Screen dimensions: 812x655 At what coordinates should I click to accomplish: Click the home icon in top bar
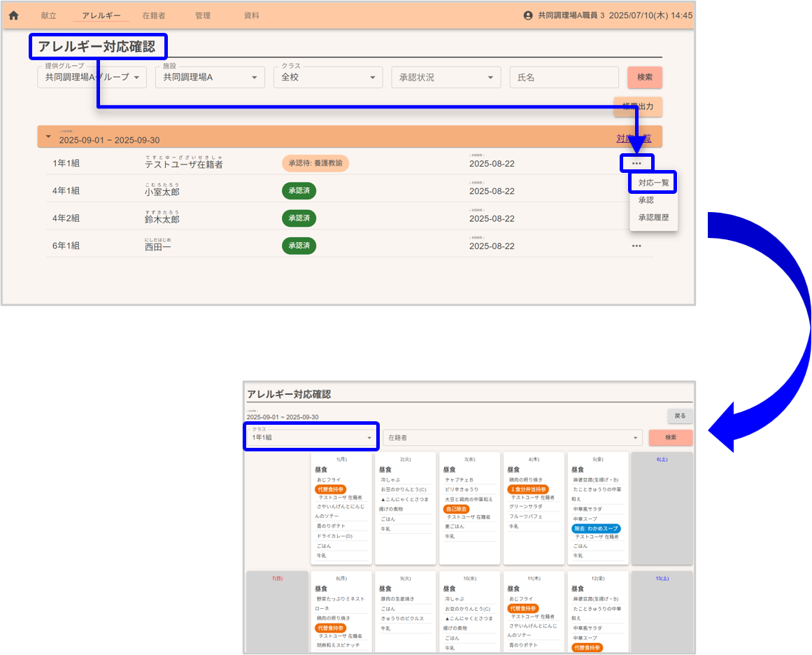tap(13, 15)
